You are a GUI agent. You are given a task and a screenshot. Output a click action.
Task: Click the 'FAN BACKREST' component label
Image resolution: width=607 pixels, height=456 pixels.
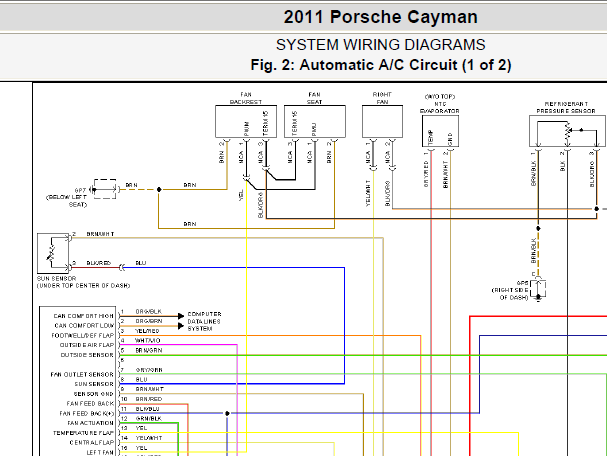coord(246,98)
